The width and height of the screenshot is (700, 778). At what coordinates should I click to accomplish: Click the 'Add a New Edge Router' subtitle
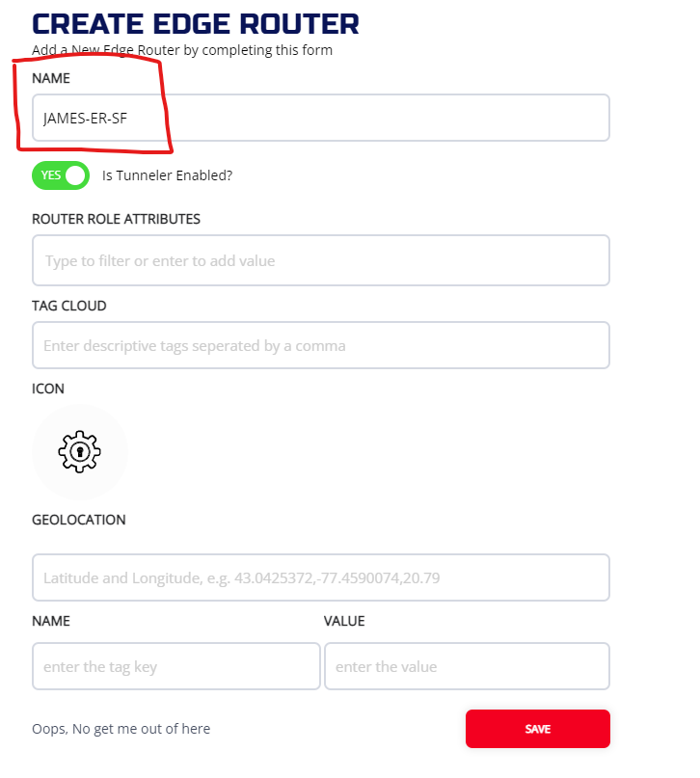point(182,50)
